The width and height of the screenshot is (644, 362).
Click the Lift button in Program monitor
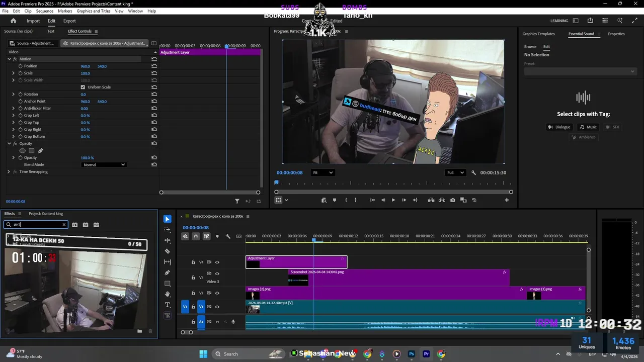coord(431,200)
